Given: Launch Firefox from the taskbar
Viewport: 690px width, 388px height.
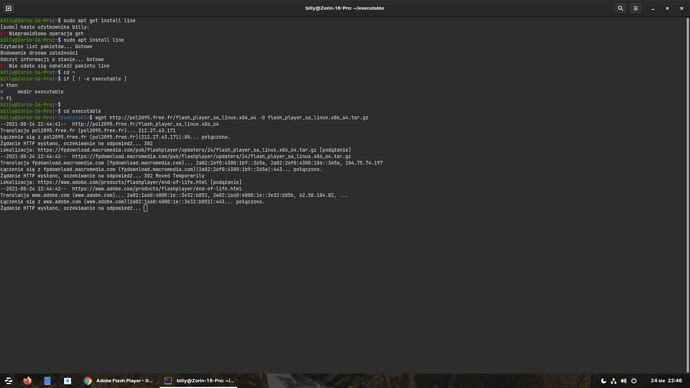Looking at the screenshot, I should tap(27, 381).
